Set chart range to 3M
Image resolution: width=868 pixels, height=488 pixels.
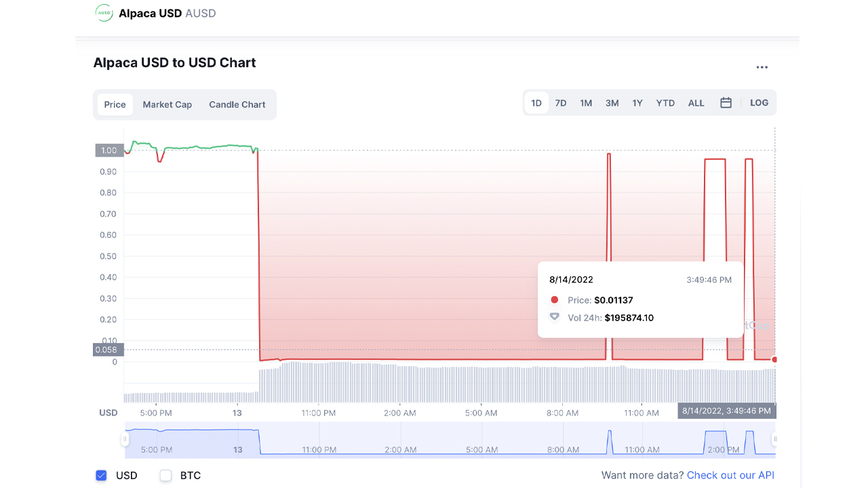tap(612, 103)
